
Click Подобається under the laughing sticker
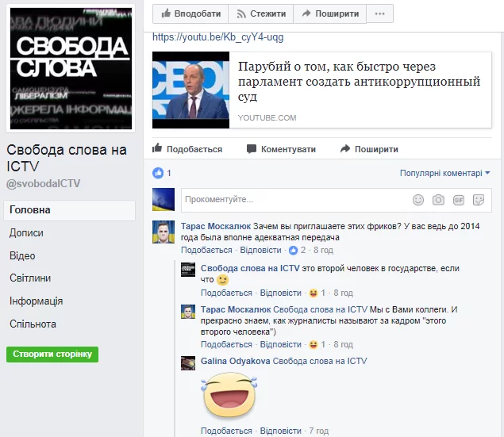pos(226,431)
